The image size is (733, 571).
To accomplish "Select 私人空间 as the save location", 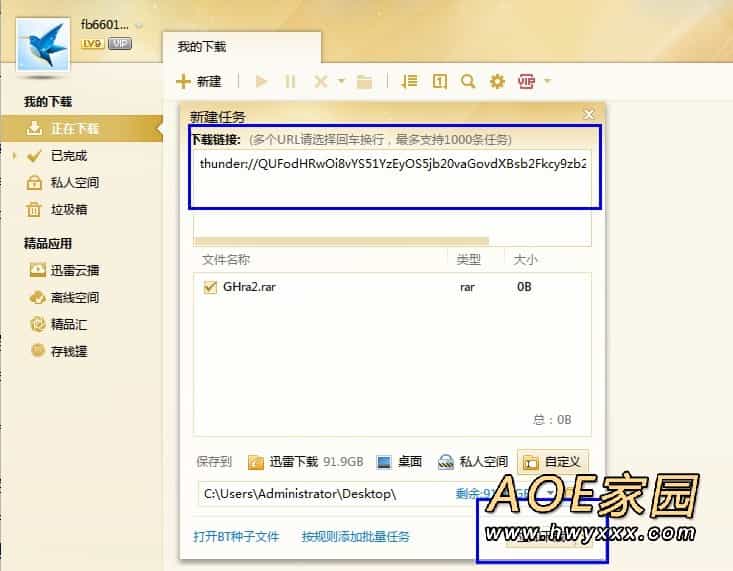I will tap(473, 462).
